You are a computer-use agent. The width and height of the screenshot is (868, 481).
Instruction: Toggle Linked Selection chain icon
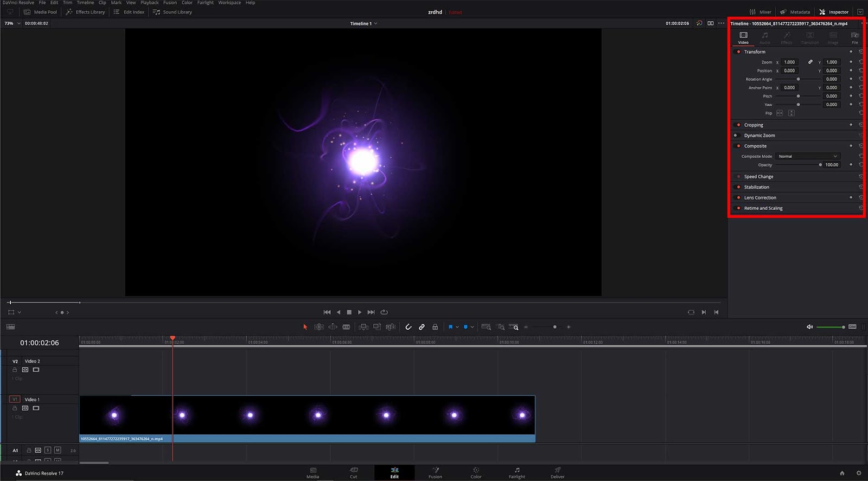point(422,327)
